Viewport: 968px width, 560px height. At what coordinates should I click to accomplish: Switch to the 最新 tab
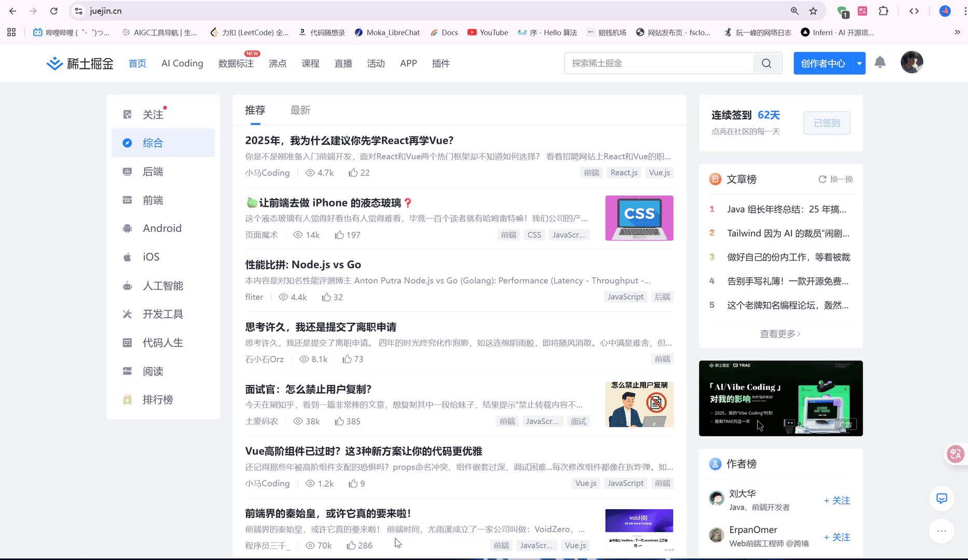[300, 110]
